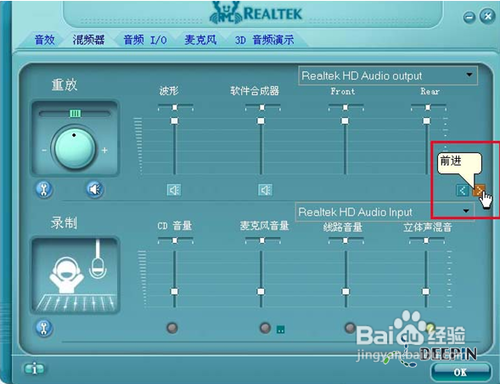This screenshot has width=500, height=384.
Task: Click the 重放 section label
Action: click(x=64, y=85)
